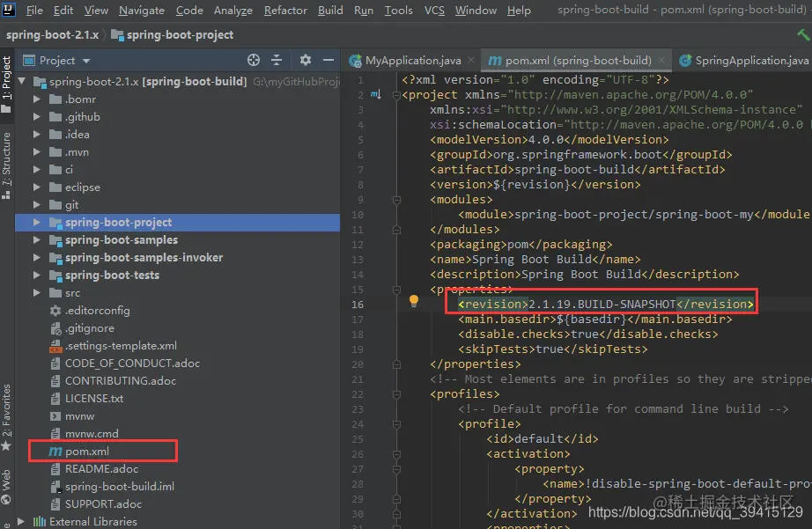Viewport: 812px width, 529px height.
Task: Click the lightbulb intention icon on line 16
Action: point(413,301)
